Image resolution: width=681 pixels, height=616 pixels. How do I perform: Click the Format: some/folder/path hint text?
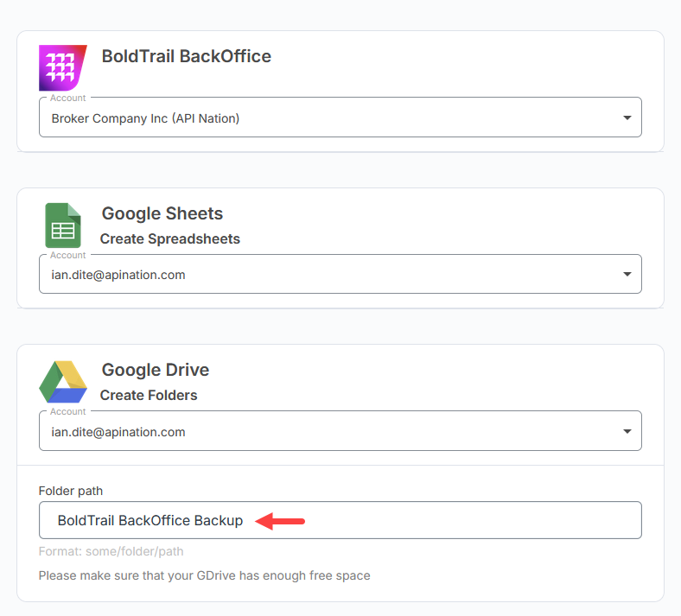pyautogui.click(x=111, y=551)
